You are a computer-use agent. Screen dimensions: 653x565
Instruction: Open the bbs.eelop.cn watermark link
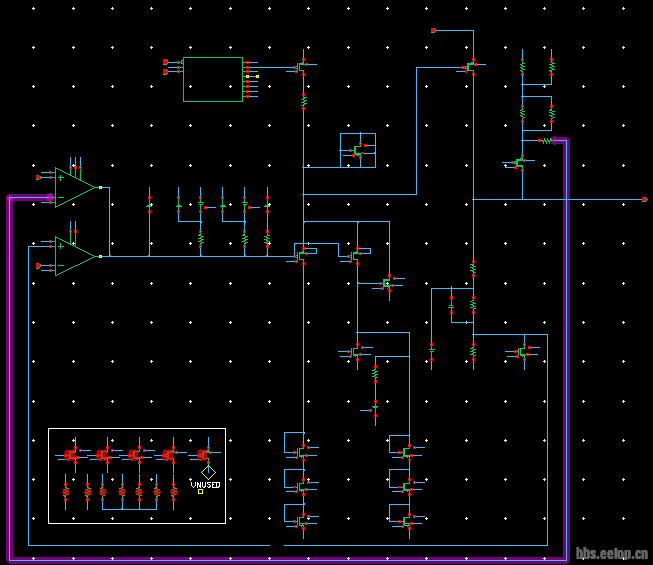612,553
